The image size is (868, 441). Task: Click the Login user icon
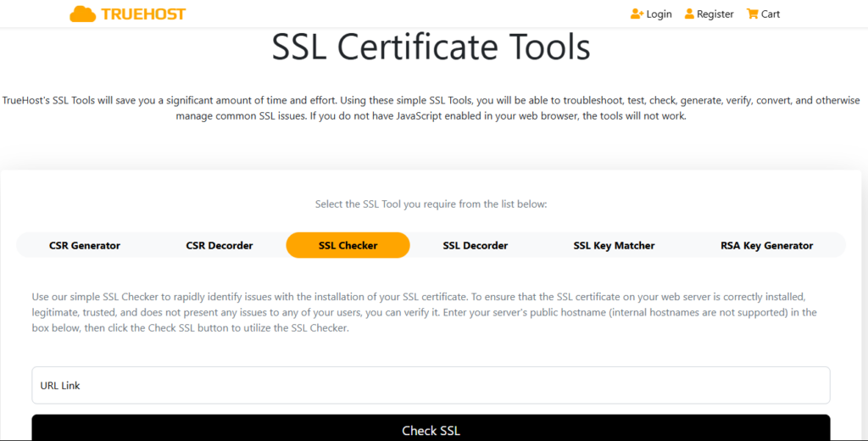point(637,14)
